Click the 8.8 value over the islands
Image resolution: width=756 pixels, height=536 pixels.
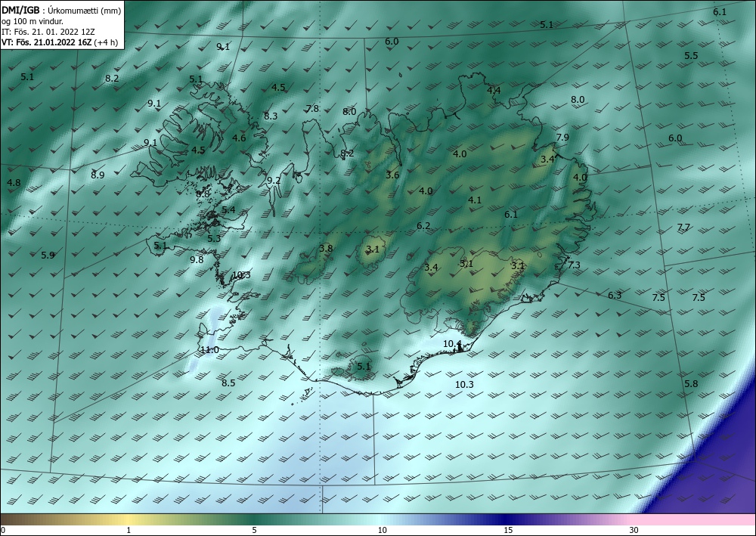203,194
